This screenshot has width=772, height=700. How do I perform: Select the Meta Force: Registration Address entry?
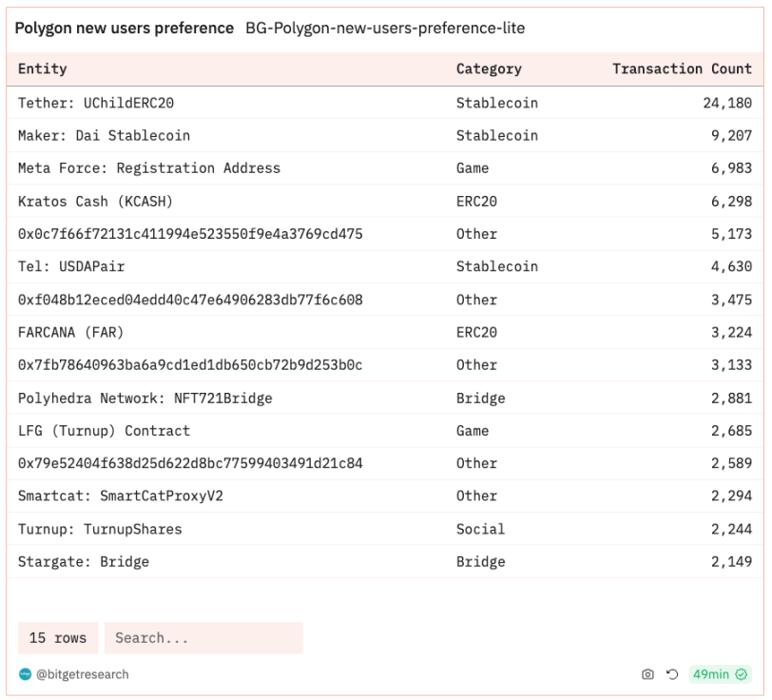click(x=149, y=168)
